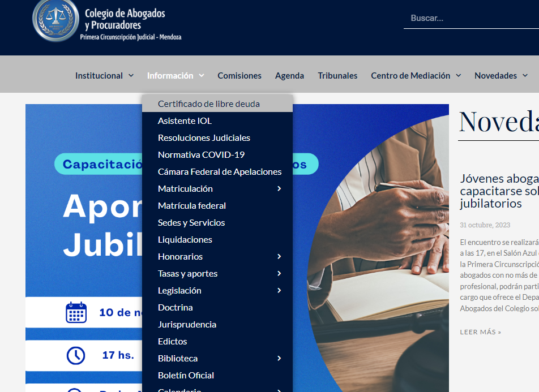Open the Institucional dropdown menu
539x392 pixels.
click(104, 76)
